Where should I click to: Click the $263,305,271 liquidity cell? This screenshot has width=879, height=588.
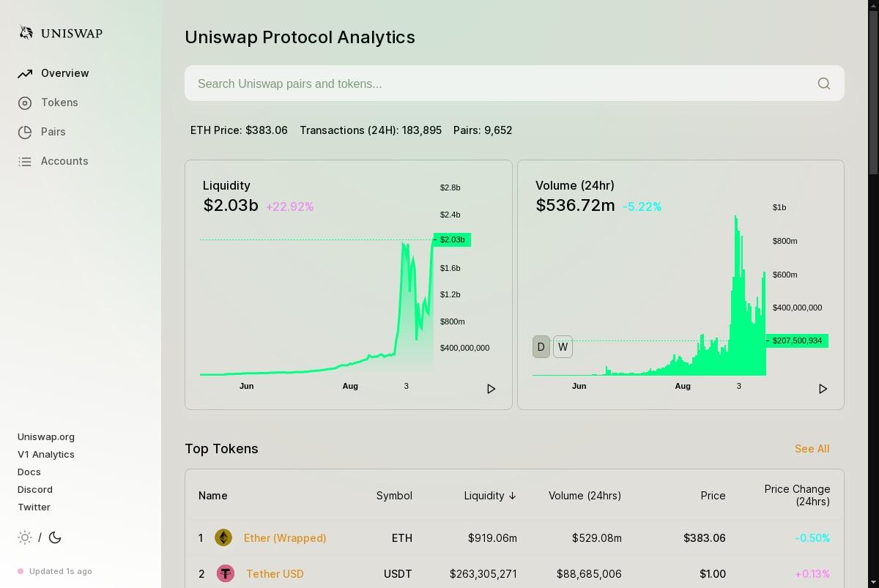pyautogui.click(x=483, y=574)
